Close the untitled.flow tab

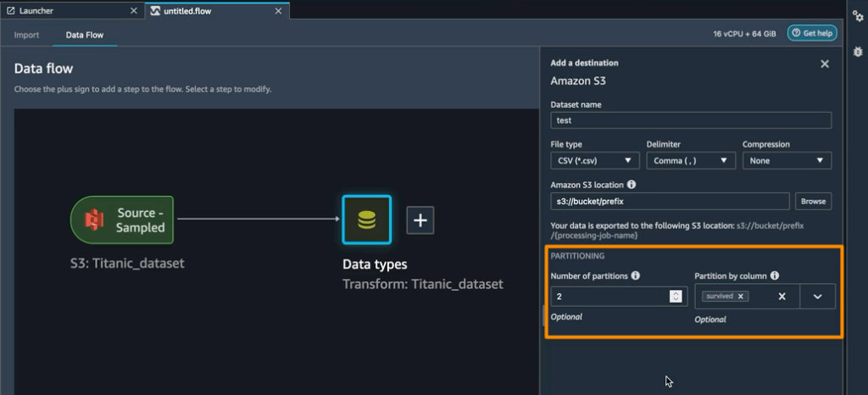tap(278, 10)
